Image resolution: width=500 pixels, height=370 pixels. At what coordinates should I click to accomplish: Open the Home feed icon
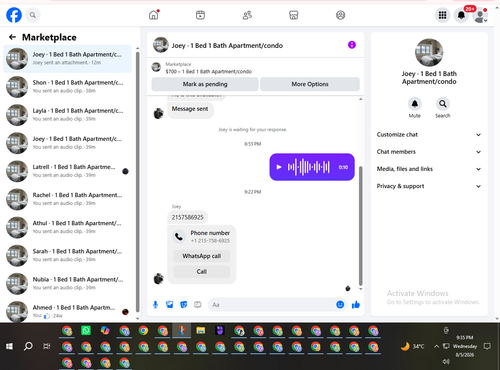point(154,15)
